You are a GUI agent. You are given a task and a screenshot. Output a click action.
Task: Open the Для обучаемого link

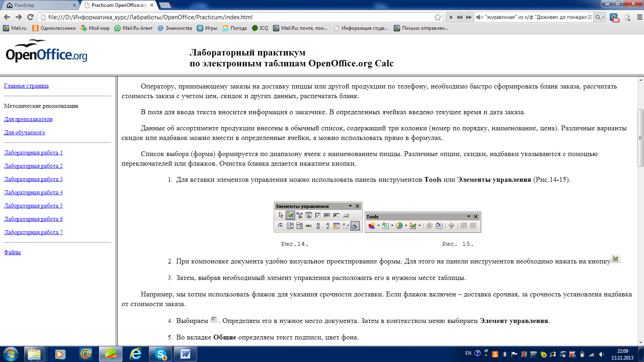pyautogui.click(x=25, y=132)
